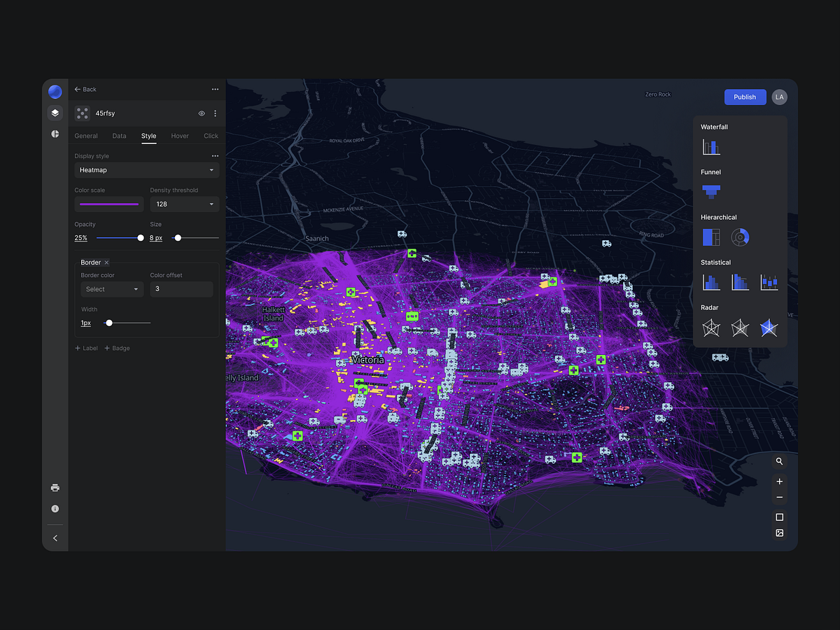
Task: Zoom in using the map plus control
Action: [779, 481]
